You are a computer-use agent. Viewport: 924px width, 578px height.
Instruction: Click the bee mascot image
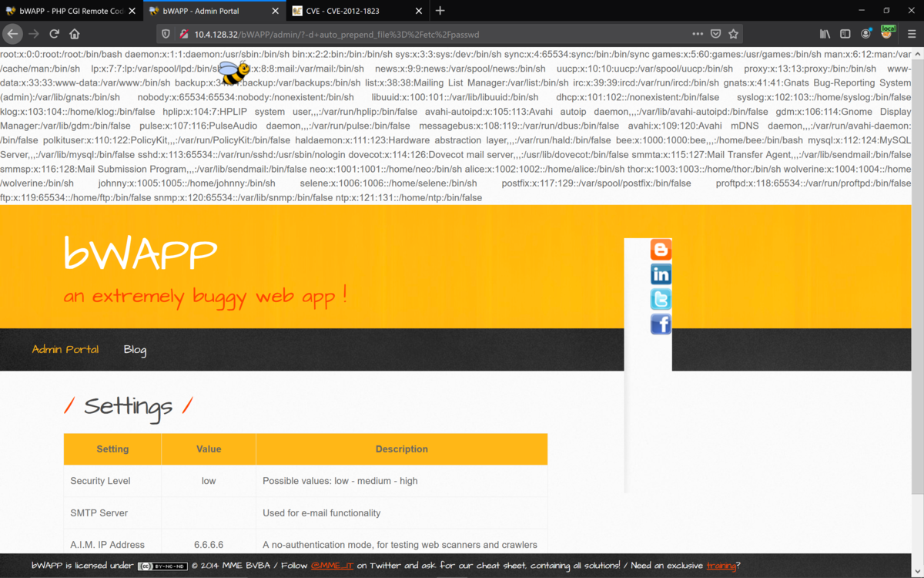pos(234,72)
